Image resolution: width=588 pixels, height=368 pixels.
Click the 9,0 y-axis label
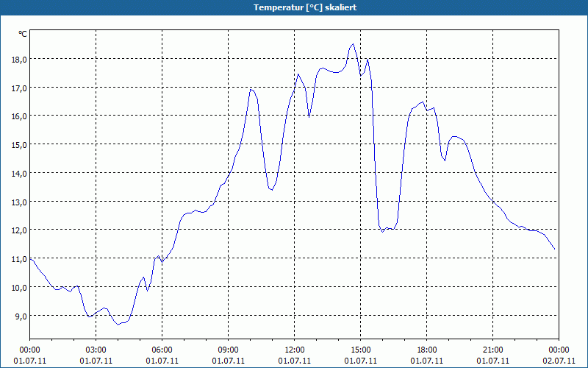(21, 316)
